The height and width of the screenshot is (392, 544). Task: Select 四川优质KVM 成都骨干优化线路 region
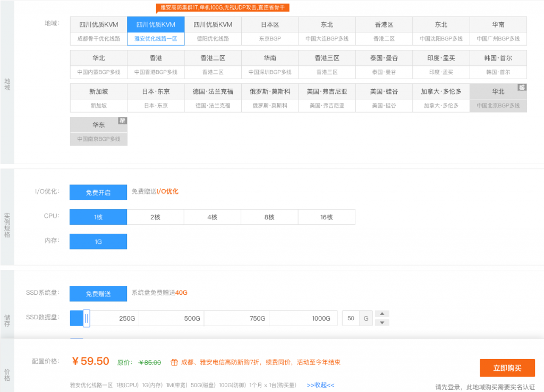[x=98, y=31]
